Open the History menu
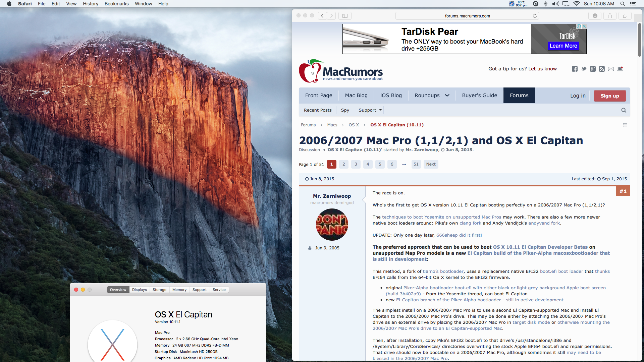This screenshot has width=644, height=362. click(91, 4)
